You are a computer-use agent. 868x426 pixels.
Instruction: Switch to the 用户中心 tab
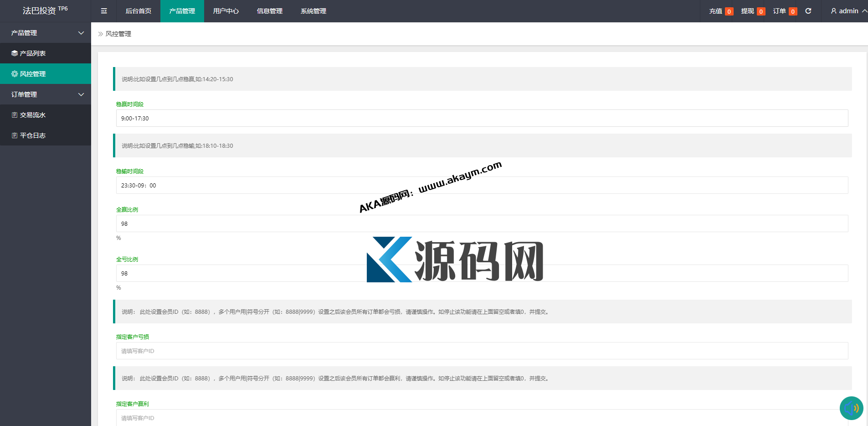pyautogui.click(x=226, y=11)
